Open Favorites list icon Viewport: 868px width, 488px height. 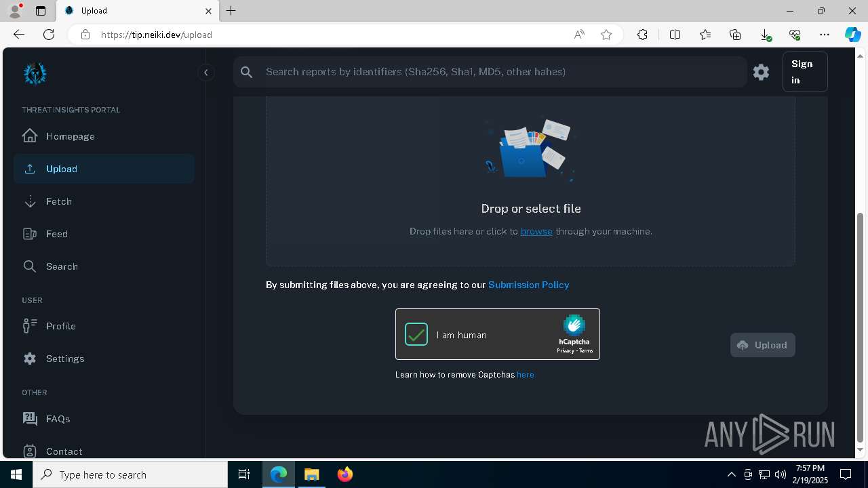click(705, 35)
